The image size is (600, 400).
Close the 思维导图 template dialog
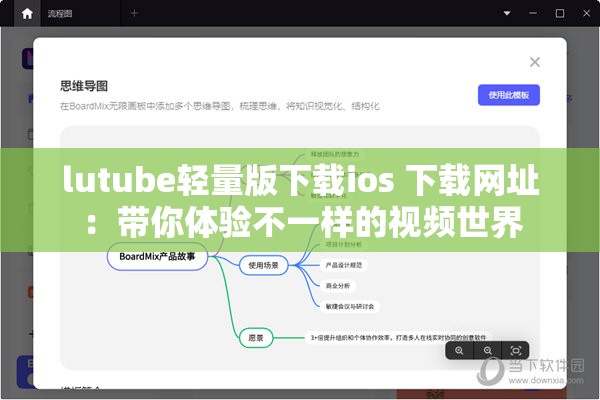point(535,62)
